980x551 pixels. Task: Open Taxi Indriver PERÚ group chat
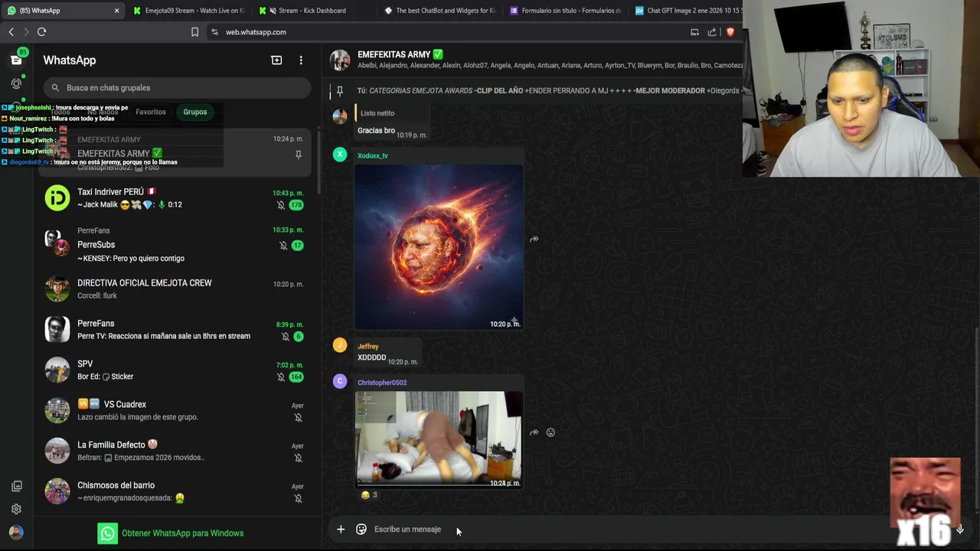click(x=176, y=198)
